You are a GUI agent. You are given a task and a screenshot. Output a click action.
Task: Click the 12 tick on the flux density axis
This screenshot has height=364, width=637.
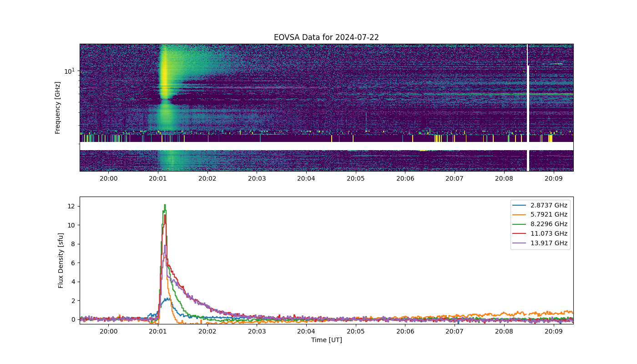tap(71, 206)
